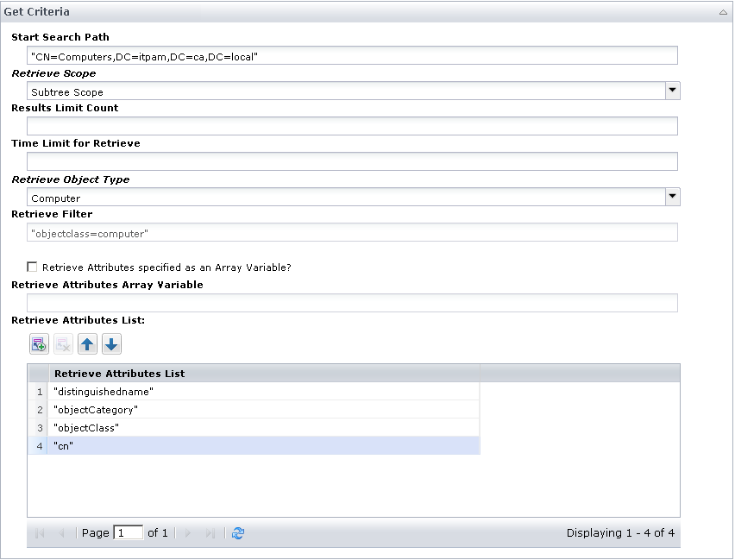The height and width of the screenshot is (560, 735).
Task: Collapse the Get Criteria panel
Action: click(723, 12)
